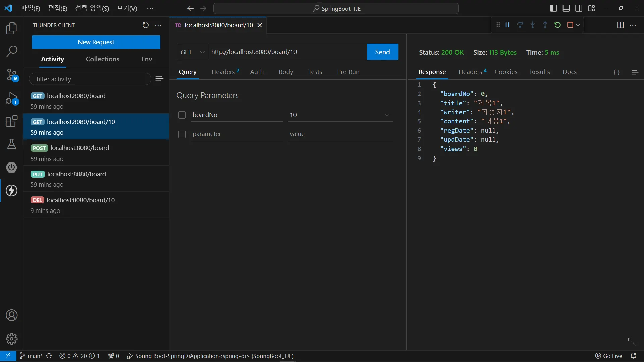This screenshot has height=362, width=644.
Task: Click the New Request button
Action: pos(96,42)
